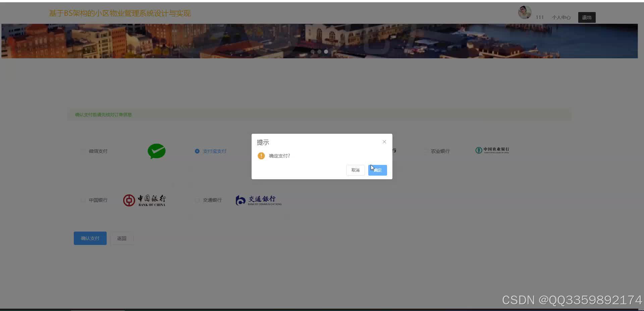Viewport: 644px width, 311px height.
Task: Click the site title 基于BS架构的小区物业管理系统
Action: click(x=120, y=13)
